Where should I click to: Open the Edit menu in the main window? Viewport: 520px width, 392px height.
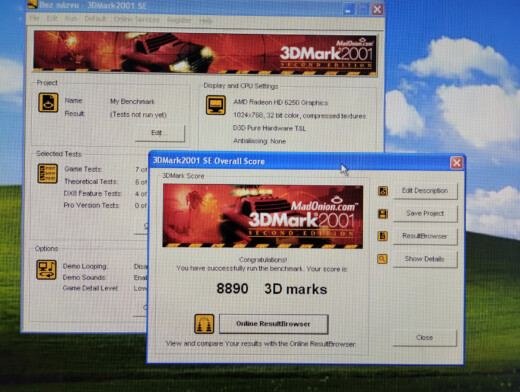pyautogui.click(x=52, y=19)
